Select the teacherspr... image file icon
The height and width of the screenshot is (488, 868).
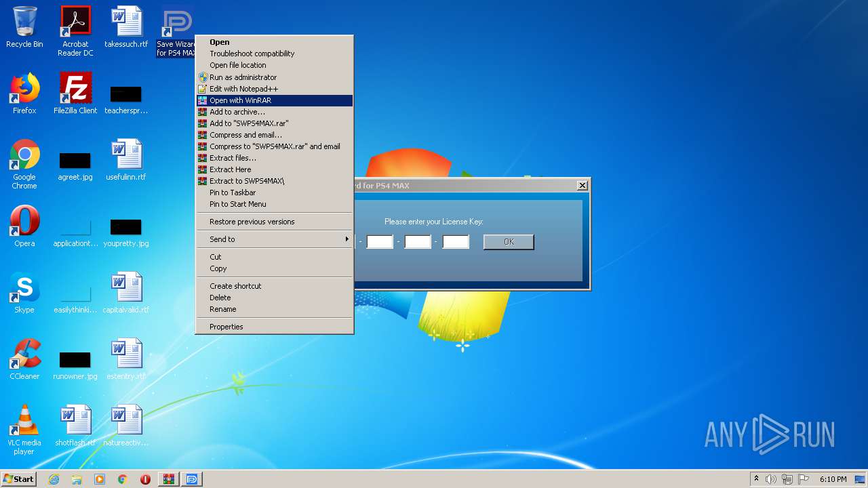[126, 99]
